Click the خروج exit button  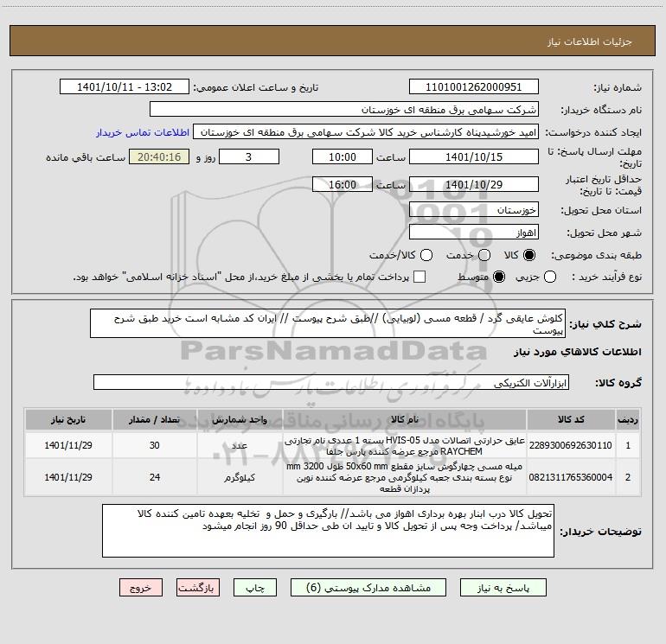click(x=141, y=588)
